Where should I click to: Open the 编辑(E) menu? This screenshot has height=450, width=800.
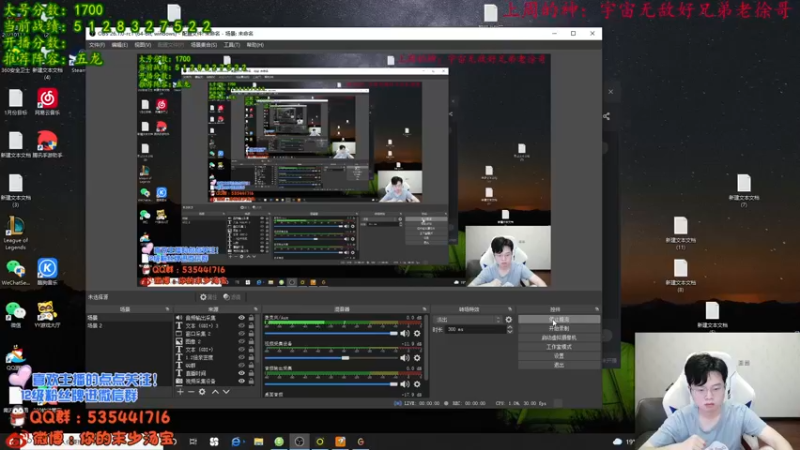119,45
